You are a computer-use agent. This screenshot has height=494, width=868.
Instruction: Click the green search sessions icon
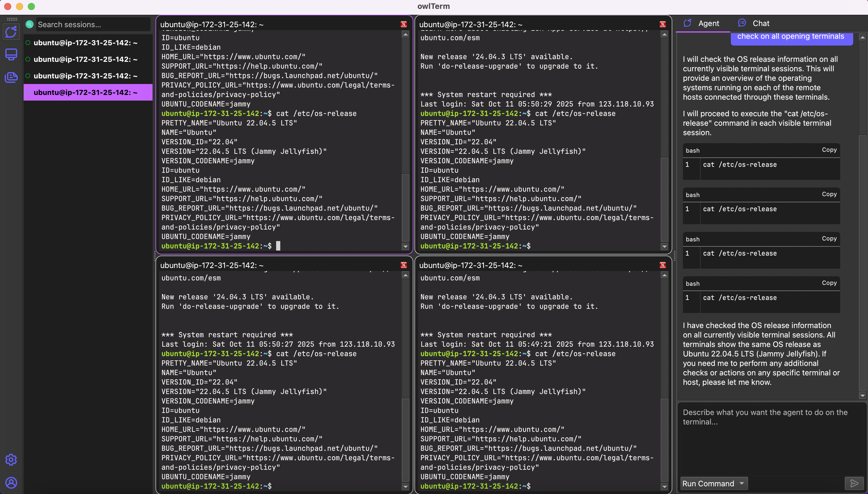pyautogui.click(x=30, y=25)
